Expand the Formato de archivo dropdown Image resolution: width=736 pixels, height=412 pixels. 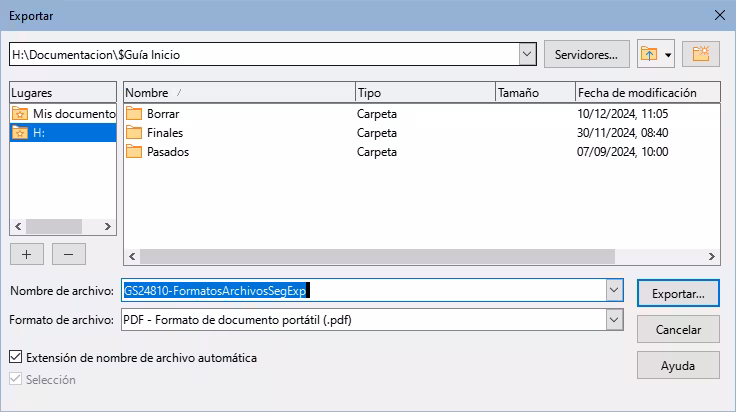click(x=614, y=320)
